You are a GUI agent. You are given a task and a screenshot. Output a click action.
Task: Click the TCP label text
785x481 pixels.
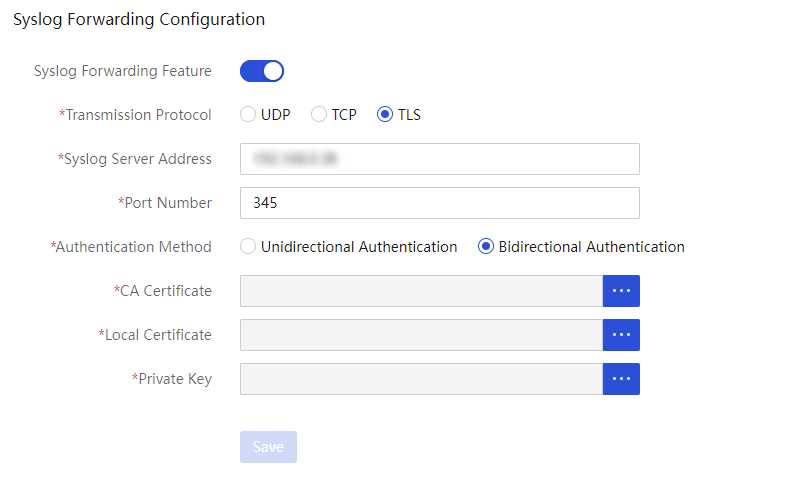[x=344, y=115]
